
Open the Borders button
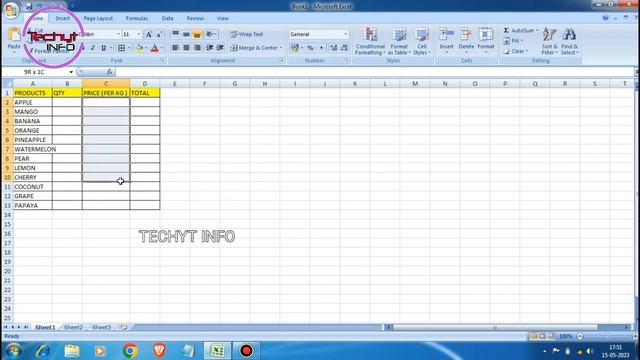[121, 48]
